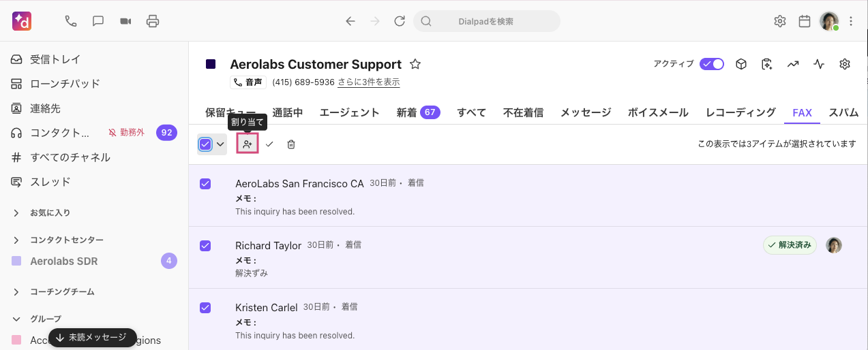Open the phone call icon in top bar

(71, 21)
